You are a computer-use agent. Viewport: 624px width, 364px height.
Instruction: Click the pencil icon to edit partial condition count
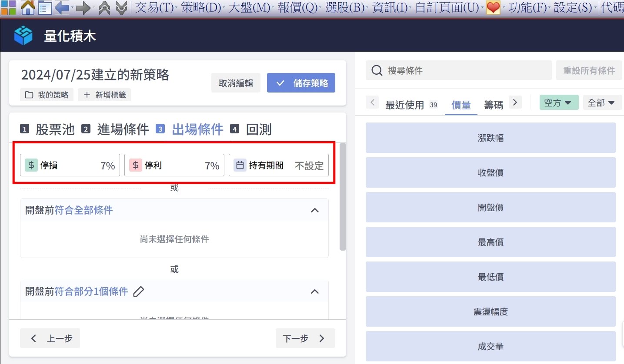point(138,291)
